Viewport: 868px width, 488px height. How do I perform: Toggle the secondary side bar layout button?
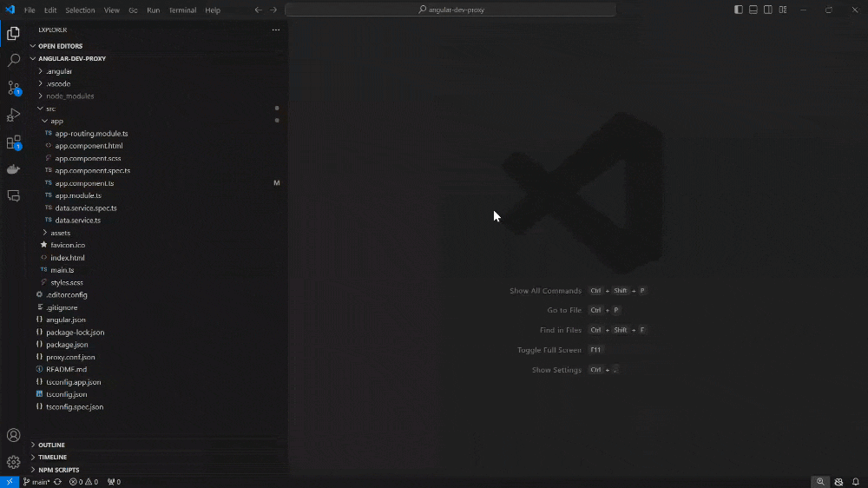point(768,10)
